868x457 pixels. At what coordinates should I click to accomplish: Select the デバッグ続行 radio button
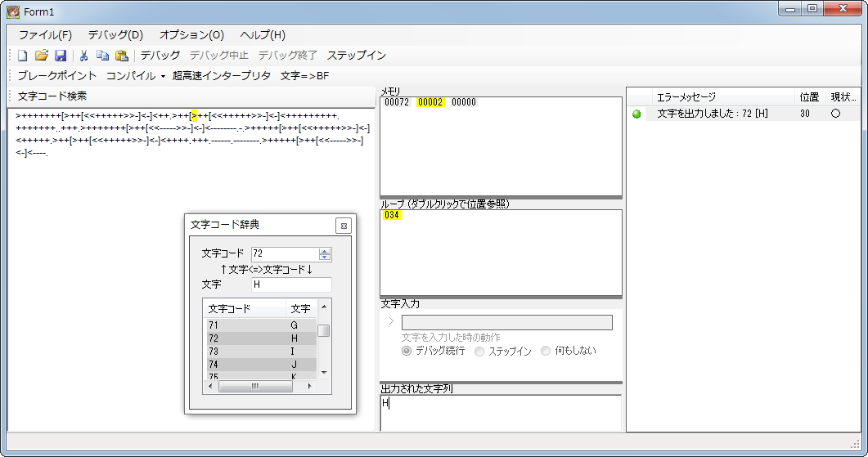(x=407, y=352)
